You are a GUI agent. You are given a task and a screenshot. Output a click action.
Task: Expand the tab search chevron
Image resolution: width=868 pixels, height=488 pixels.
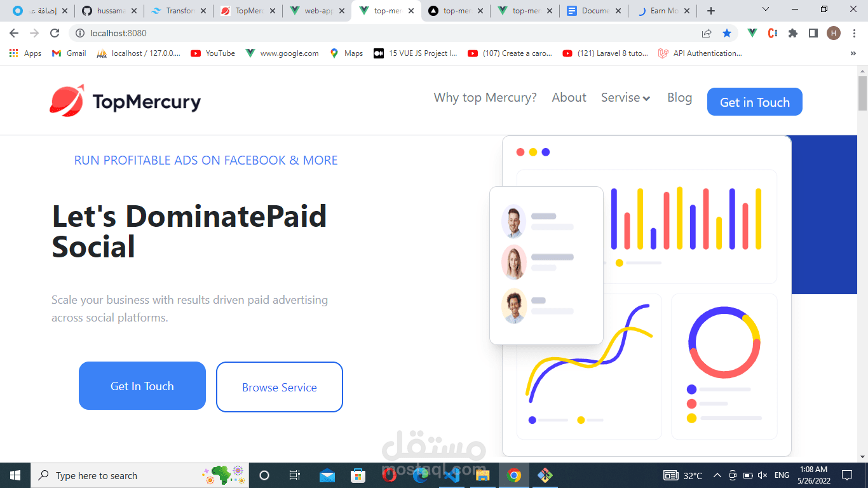pos(765,10)
